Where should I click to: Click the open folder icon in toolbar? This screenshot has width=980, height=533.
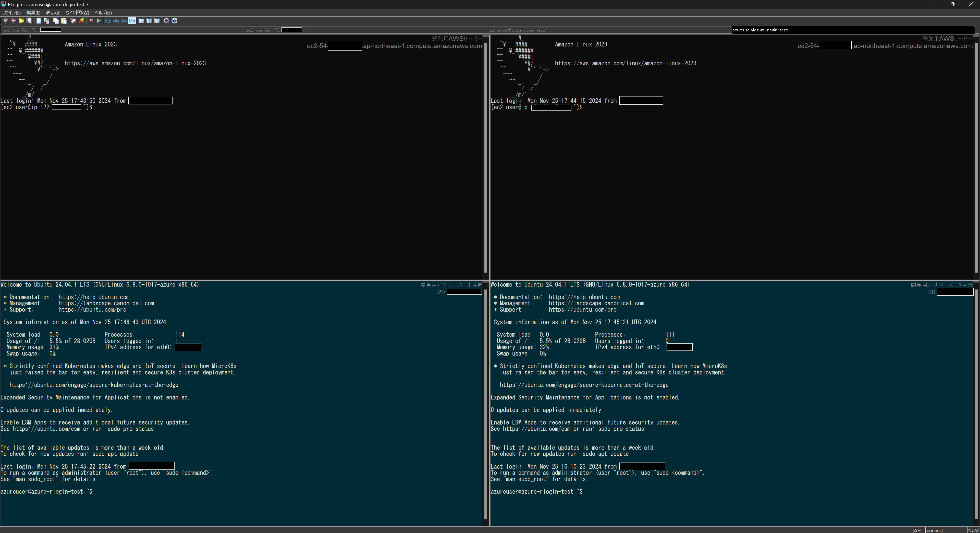pyautogui.click(x=21, y=21)
